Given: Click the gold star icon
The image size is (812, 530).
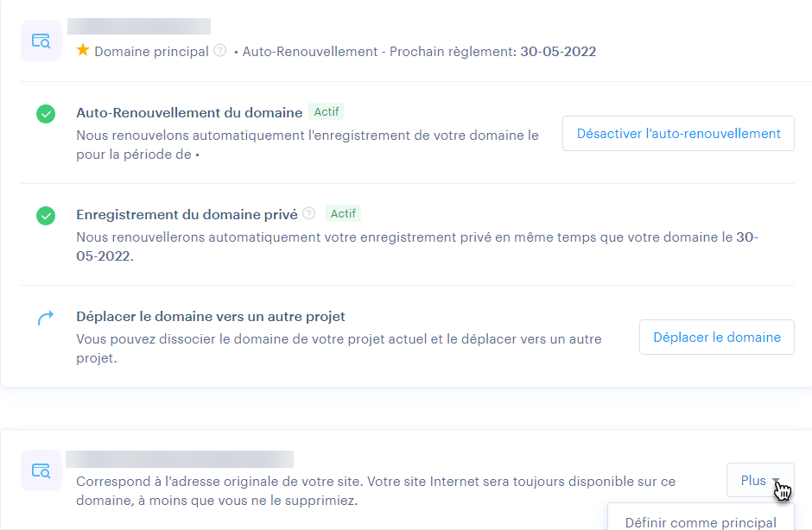Looking at the screenshot, I should tap(83, 51).
